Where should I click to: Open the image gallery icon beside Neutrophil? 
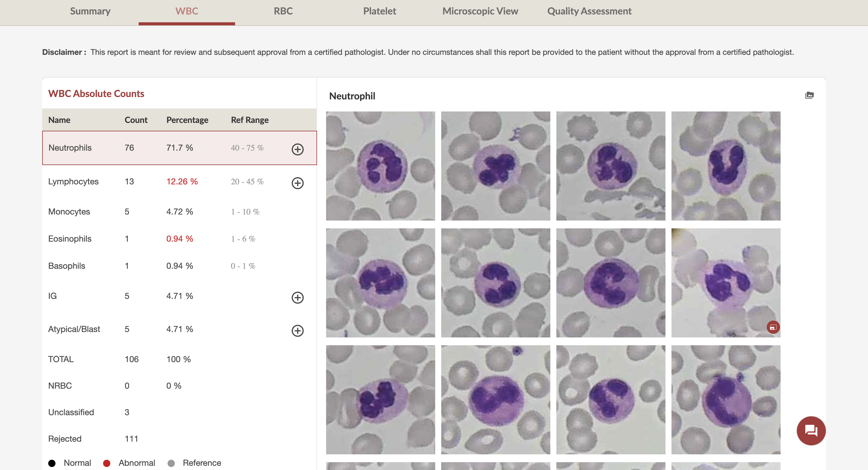(809, 95)
